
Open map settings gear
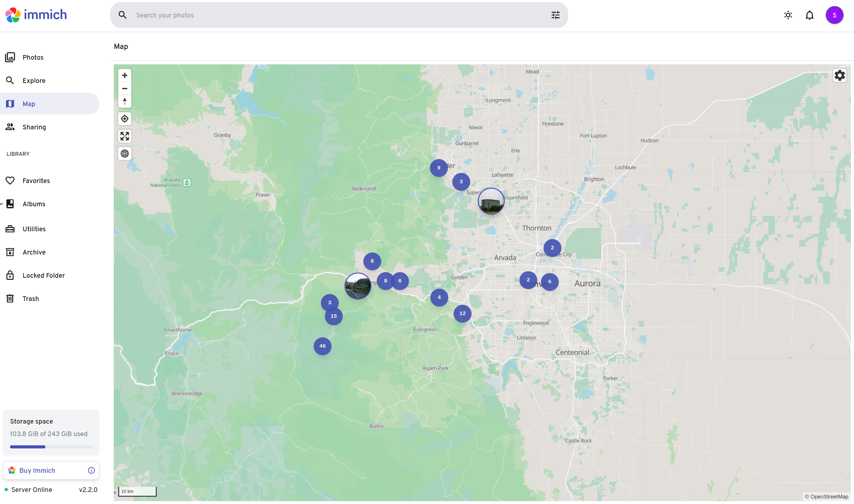(839, 75)
